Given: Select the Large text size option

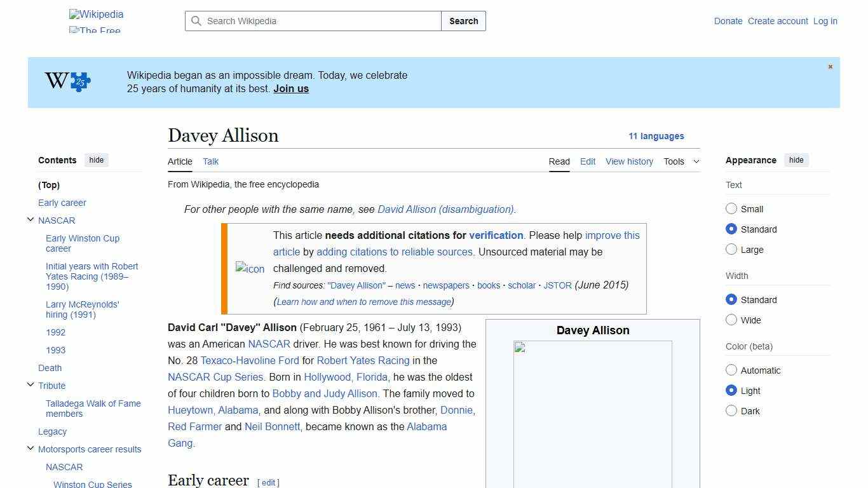Looking at the screenshot, I should (731, 249).
